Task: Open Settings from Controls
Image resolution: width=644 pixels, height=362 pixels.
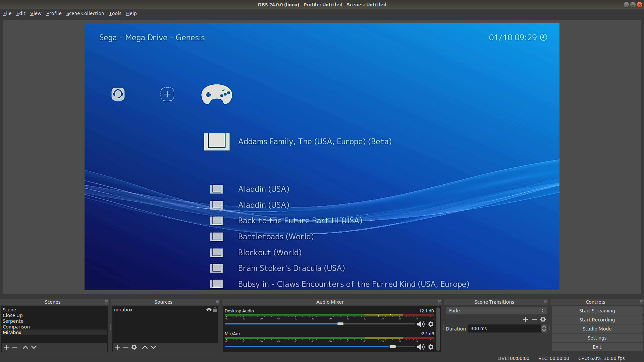Action: [597, 338]
